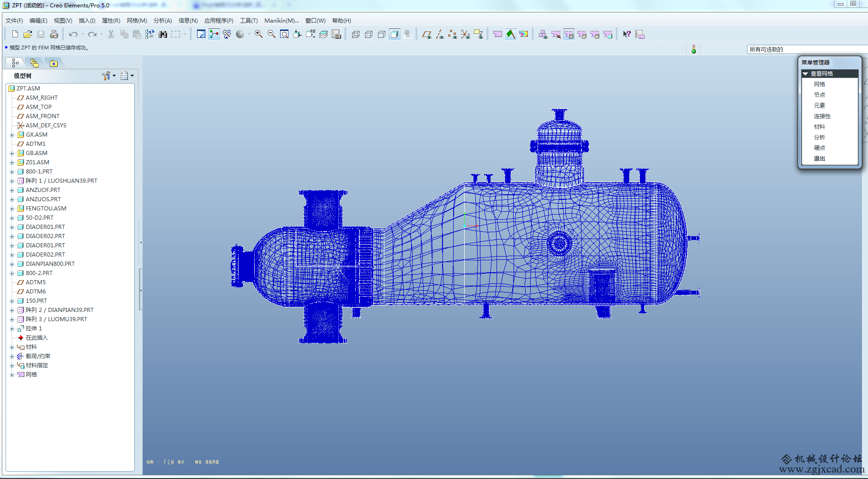The height and width of the screenshot is (479, 868).
Task: Switch to wireframe display style
Action: (355, 34)
